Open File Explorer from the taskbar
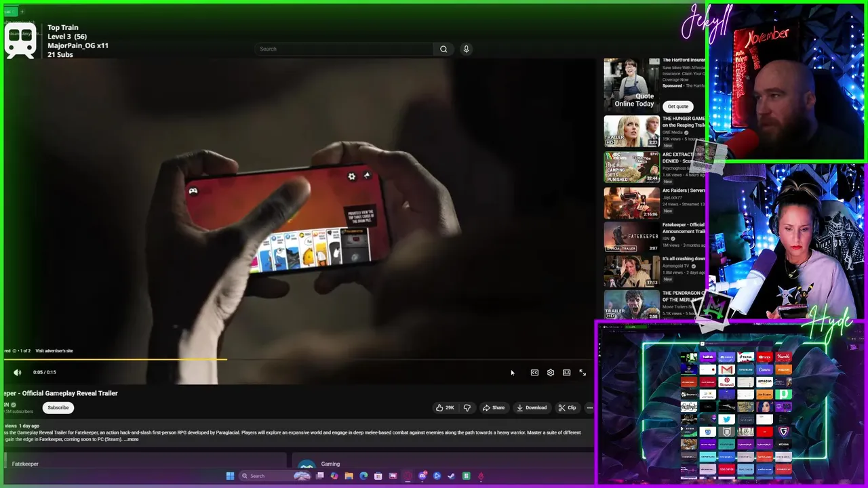The width and height of the screenshot is (868, 488). click(349, 476)
